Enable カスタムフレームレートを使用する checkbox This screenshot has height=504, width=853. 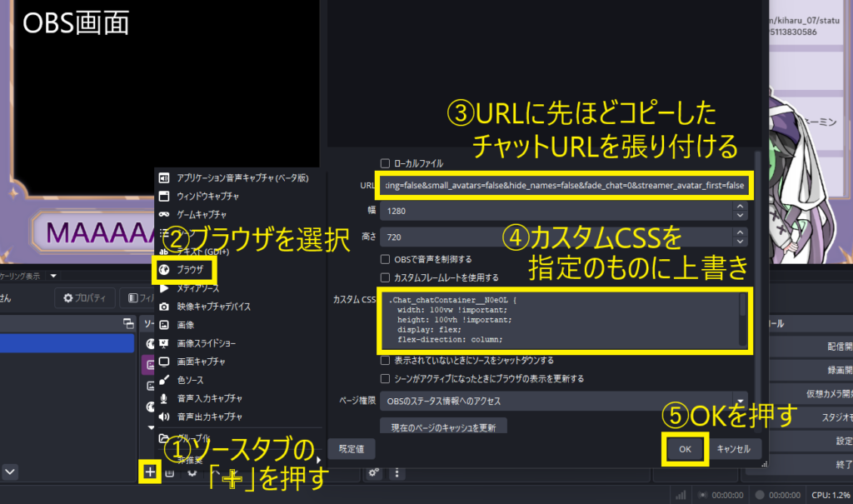385,277
